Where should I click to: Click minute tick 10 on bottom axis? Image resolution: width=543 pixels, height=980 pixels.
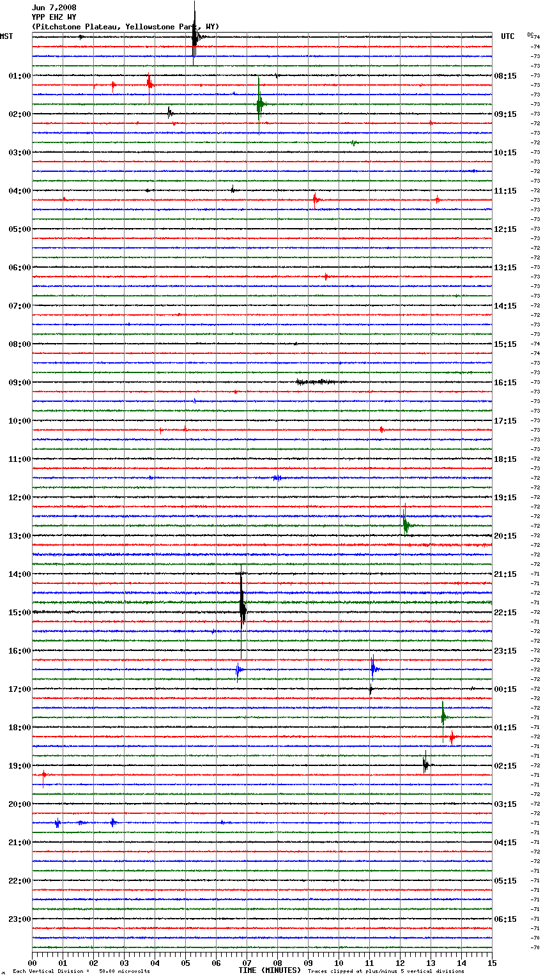tap(339, 963)
